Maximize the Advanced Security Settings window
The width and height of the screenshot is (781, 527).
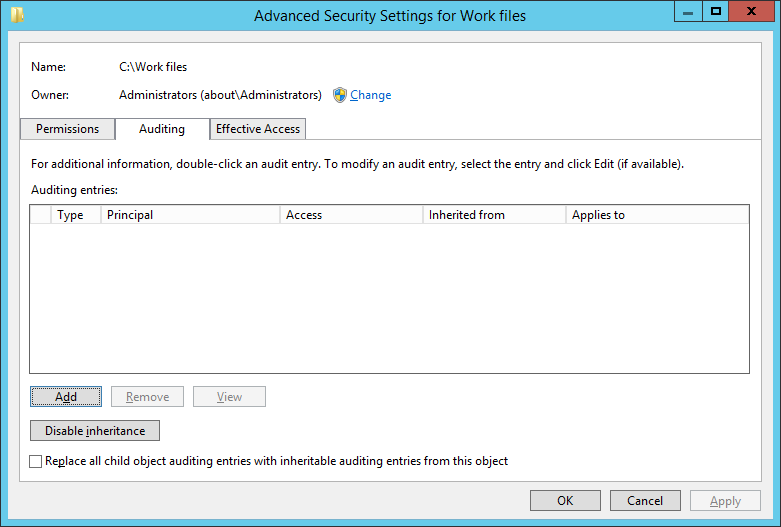click(x=716, y=11)
